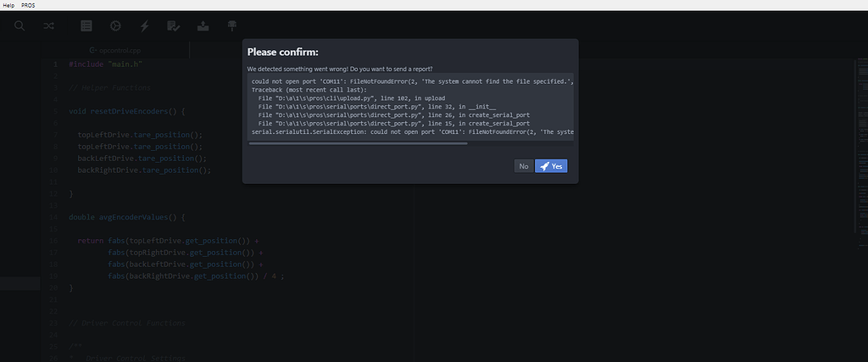Click the checklist build icon
Image resolution: width=868 pixels, height=362 pixels.
(x=173, y=26)
